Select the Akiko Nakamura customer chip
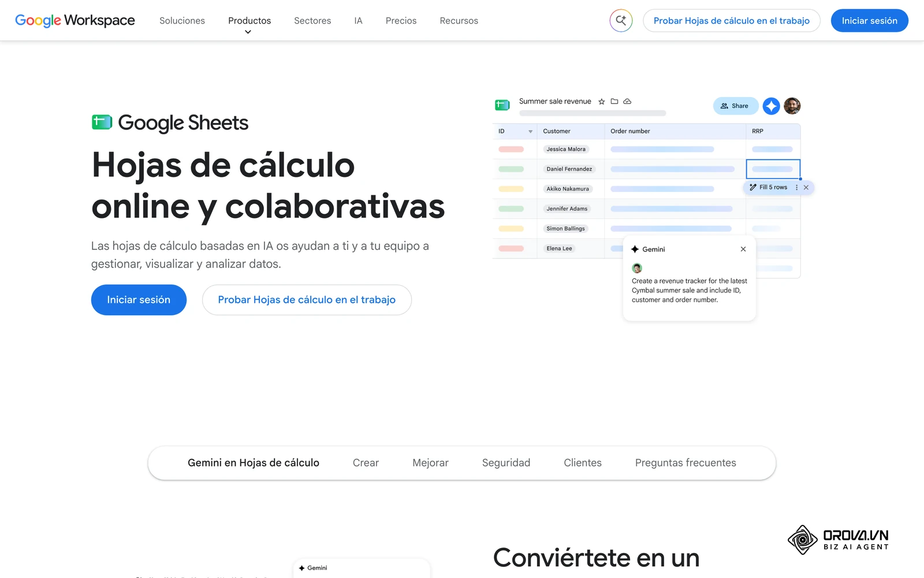Image resolution: width=924 pixels, height=578 pixels. click(x=568, y=189)
